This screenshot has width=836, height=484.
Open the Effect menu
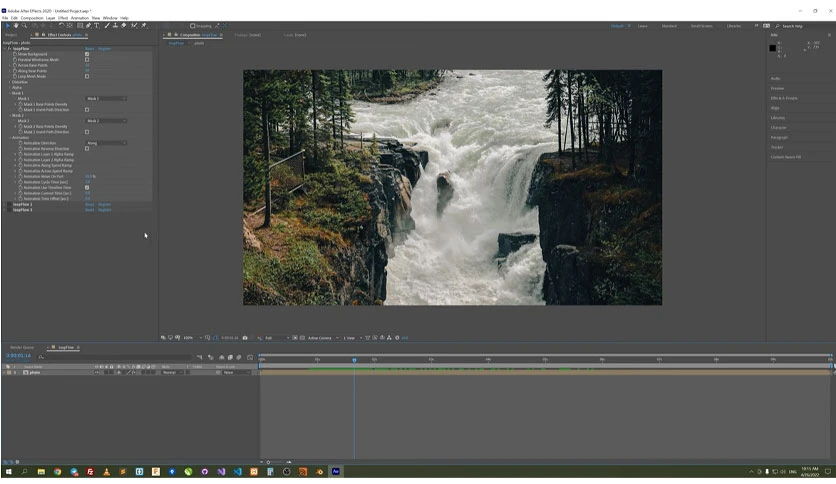pyautogui.click(x=63, y=18)
